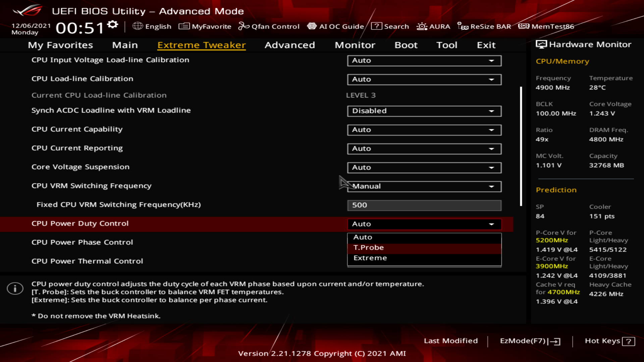Click the English language globe icon

click(x=138, y=26)
